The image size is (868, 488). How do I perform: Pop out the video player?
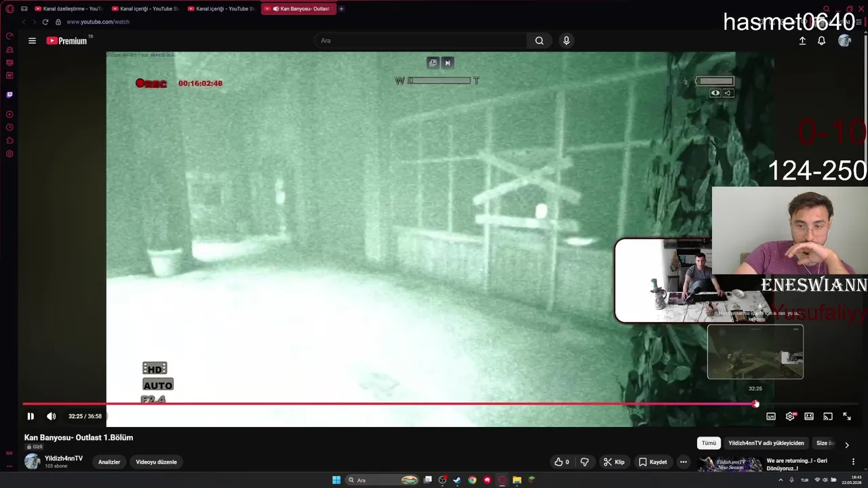(x=433, y=63)
